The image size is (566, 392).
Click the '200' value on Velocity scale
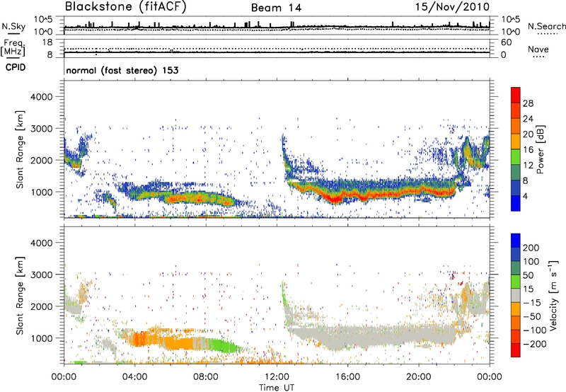pyautogui.click(x=531, y=248)
